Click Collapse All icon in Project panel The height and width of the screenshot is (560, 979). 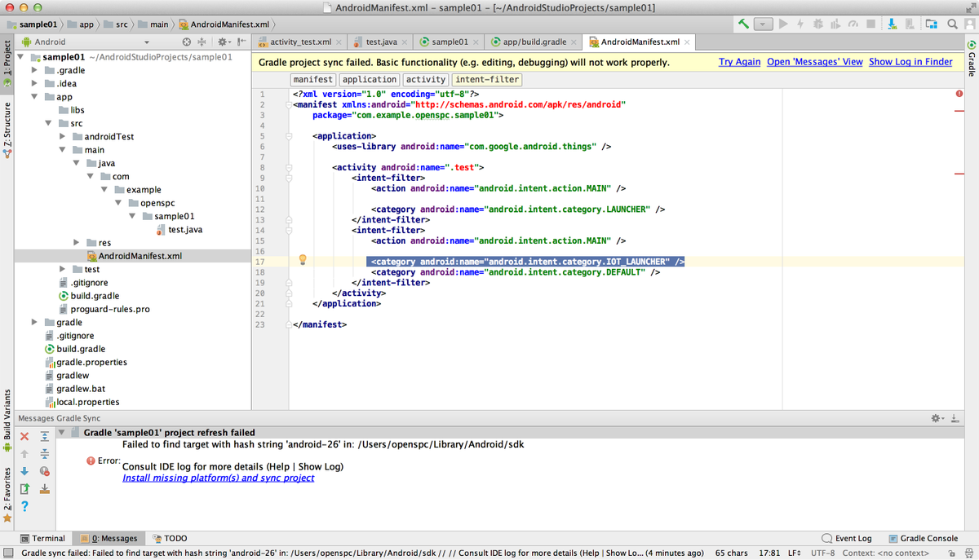(x=203, y=42)
